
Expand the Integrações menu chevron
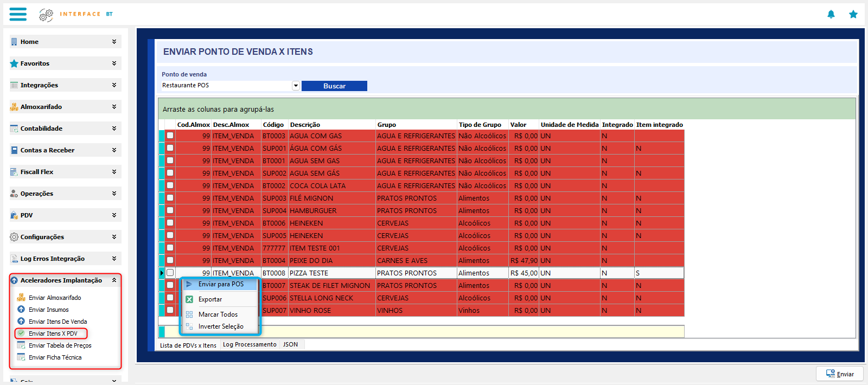[x=114, y=85]
